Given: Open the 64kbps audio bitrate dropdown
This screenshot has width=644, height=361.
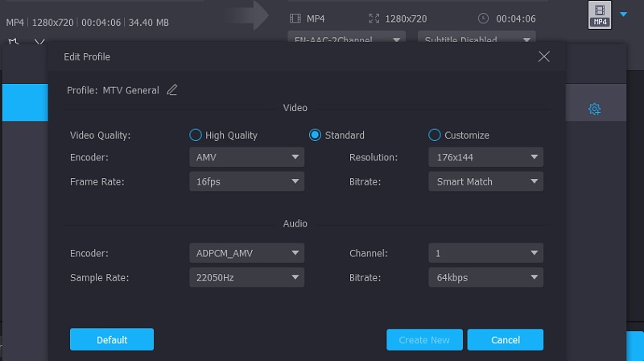Looking at the screenshot, I should coord(485,277).
